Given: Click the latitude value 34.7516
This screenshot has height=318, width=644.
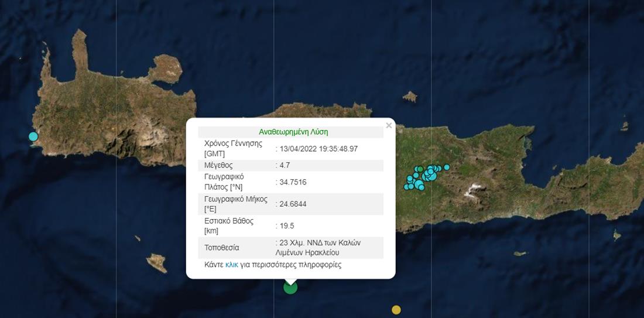Looking at the screenshot, I should pos(293,182).
